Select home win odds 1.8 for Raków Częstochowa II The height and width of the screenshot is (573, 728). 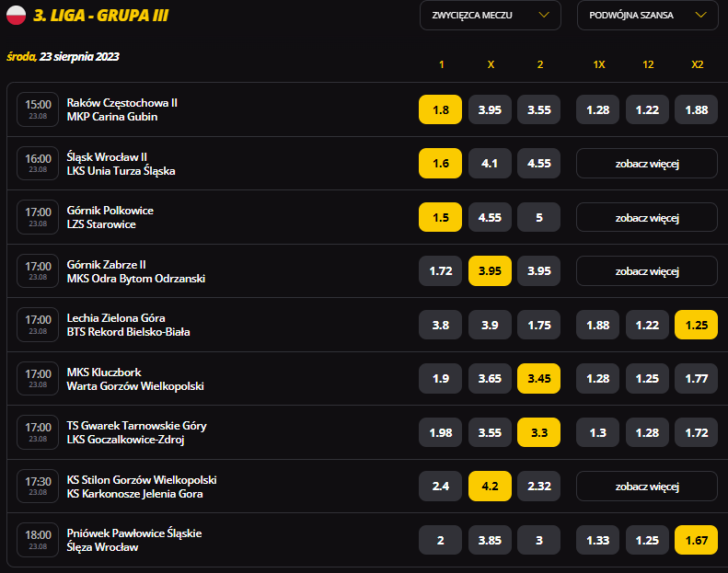tap(440, 109)
